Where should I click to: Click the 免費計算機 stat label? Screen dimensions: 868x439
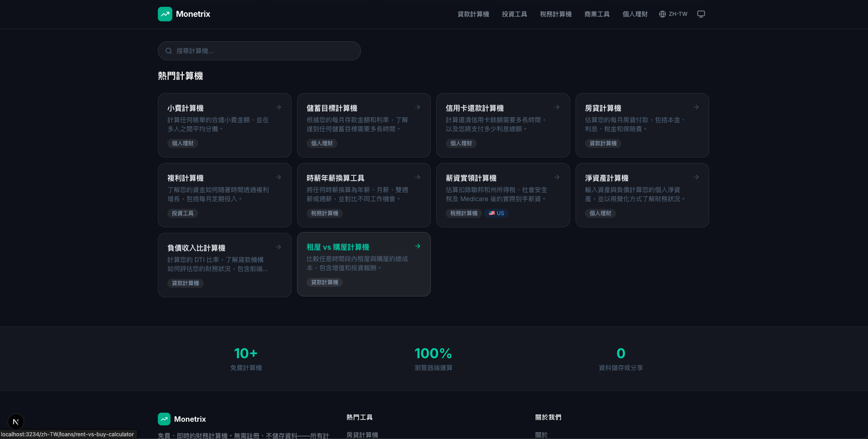tap(246, 368)
